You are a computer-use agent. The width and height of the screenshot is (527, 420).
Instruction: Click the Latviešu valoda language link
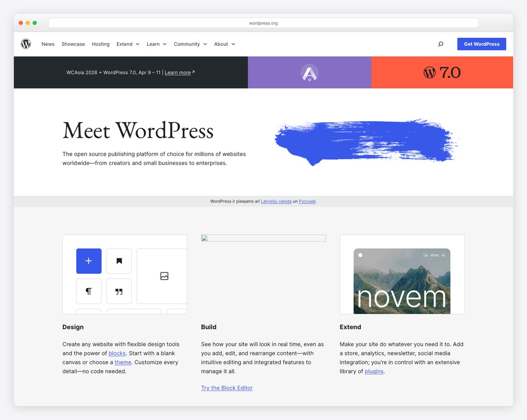click(x=276, y=201)
